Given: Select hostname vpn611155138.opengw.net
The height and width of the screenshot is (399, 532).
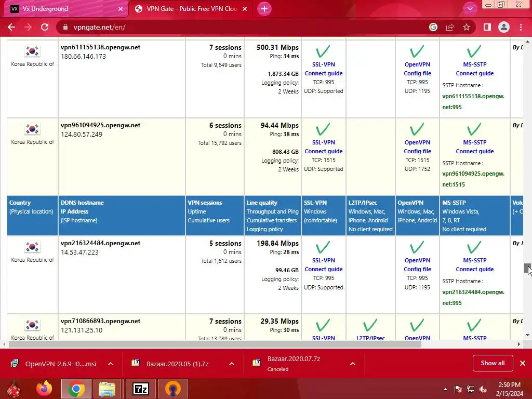Looking at the screenshot, I should click(x=100, y=47).
